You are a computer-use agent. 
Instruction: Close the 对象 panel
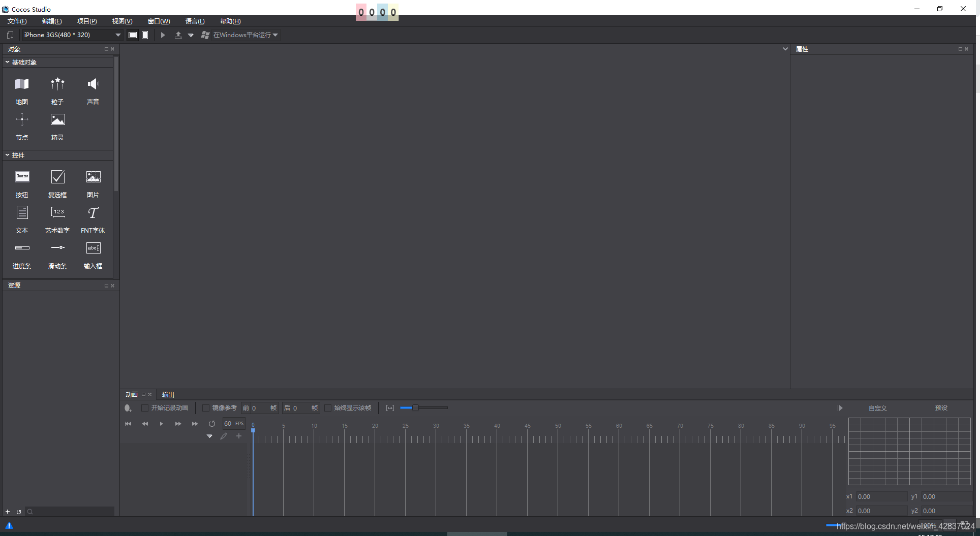pyautogui.click(x=113, y=49)
